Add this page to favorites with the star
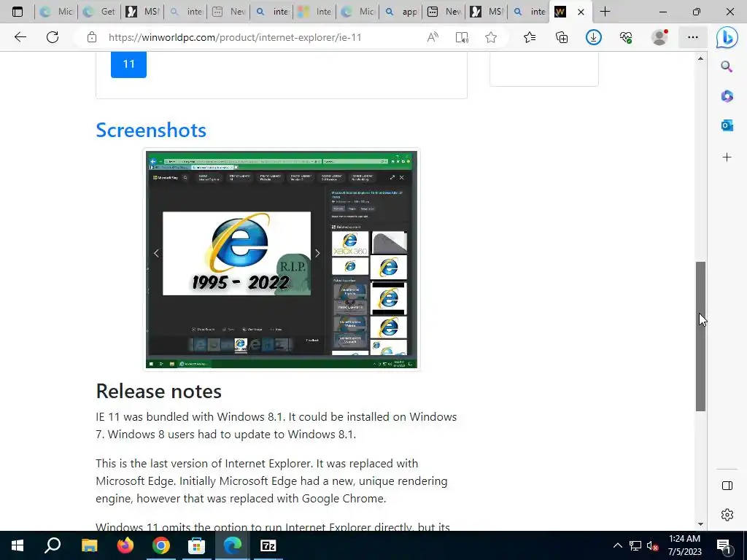The height and width of the screenshot is (560, 747). (491, 37)
